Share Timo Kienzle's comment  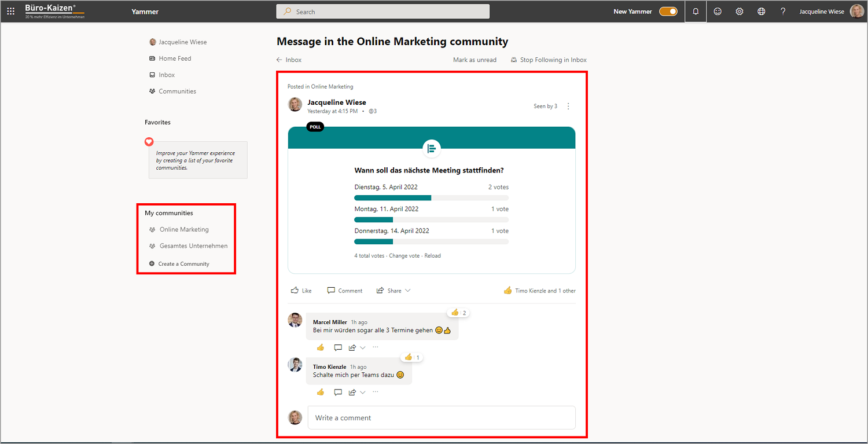coord(352,392)
